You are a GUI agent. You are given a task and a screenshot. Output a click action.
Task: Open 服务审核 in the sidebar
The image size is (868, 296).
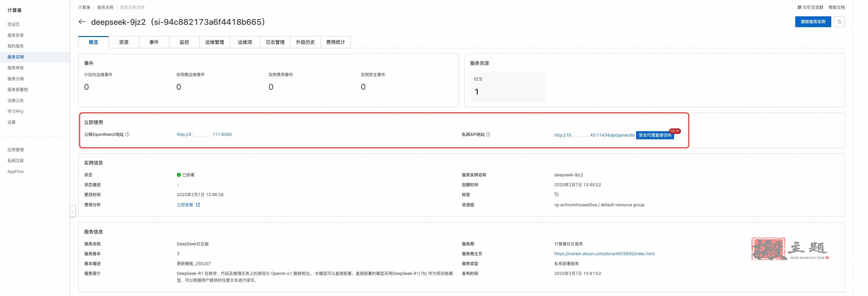click(x=16, y=68)
